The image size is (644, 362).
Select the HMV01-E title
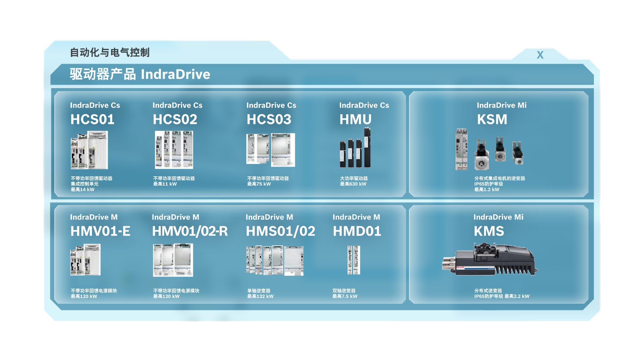coord(100,231)
